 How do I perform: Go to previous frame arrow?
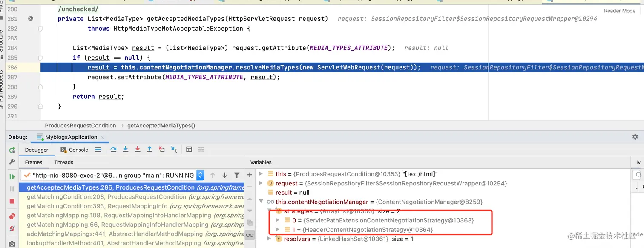(213, 175)
